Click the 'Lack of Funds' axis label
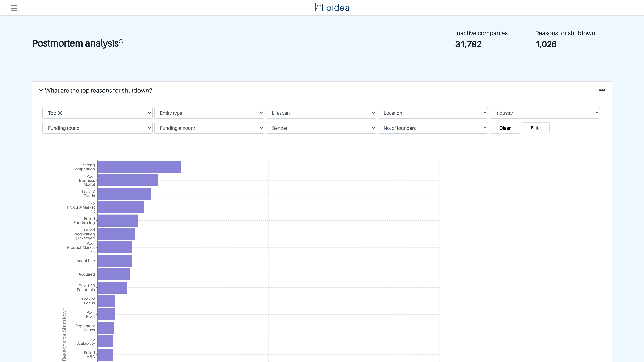 (89, 194)
